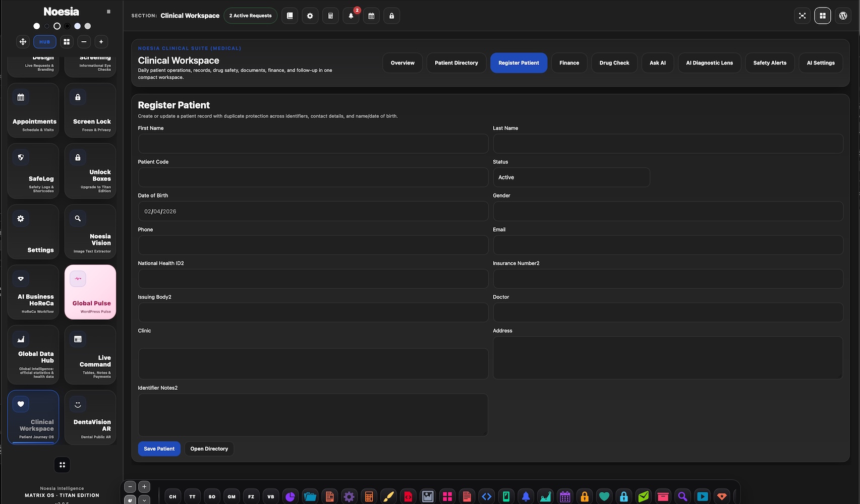Switch to the Patient Directory tab
860x504 pixels.
coord(456,63)
